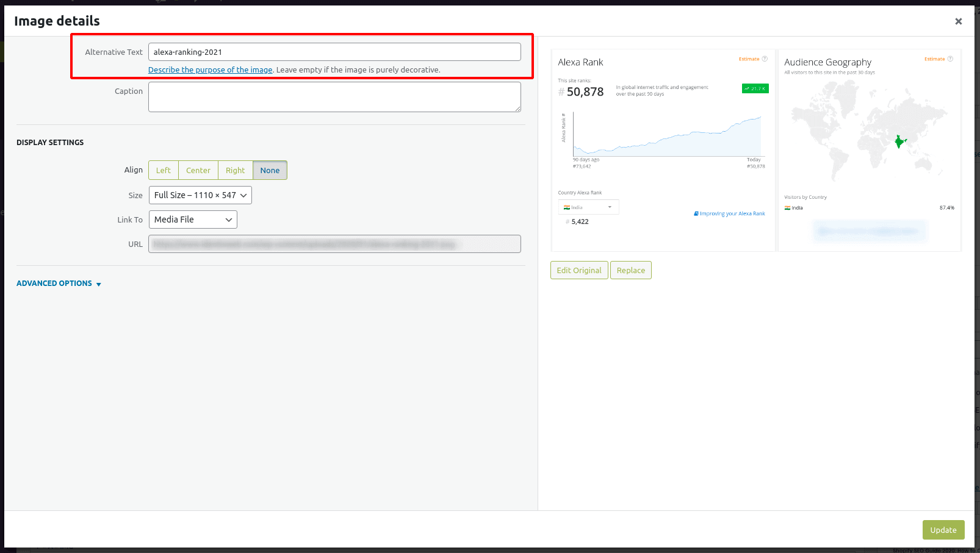
Task: Open the 'Describe the purpose of the image' link
Action: click(x=211, y=70)
